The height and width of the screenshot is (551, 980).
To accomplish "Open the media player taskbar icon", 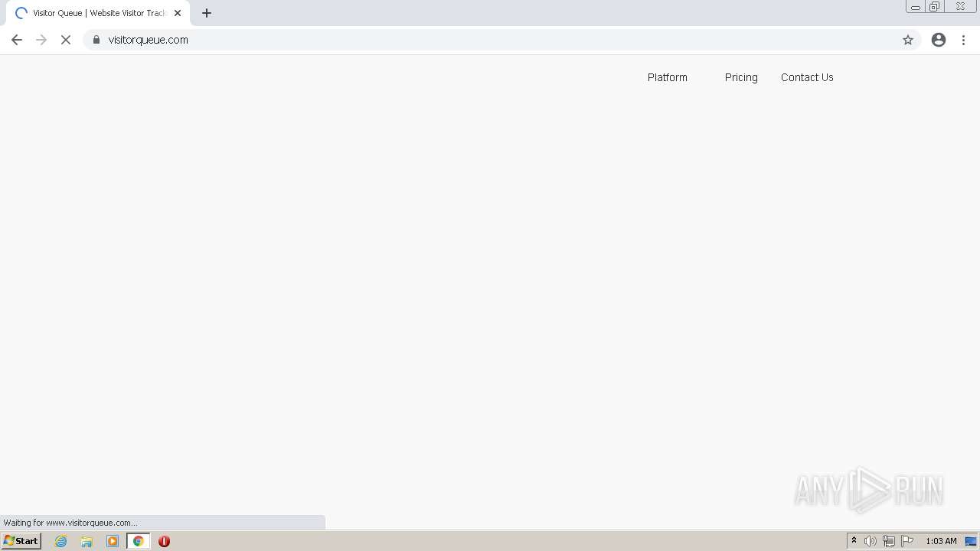I will [x=113, y=541].
